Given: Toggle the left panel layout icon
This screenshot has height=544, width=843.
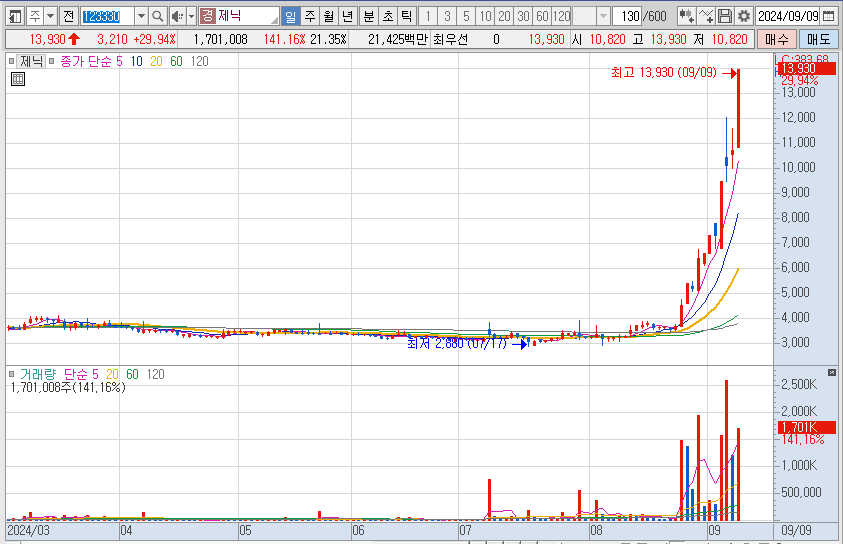Looking at the screenshot, I should pyautogui.click(x=16, y=16).
